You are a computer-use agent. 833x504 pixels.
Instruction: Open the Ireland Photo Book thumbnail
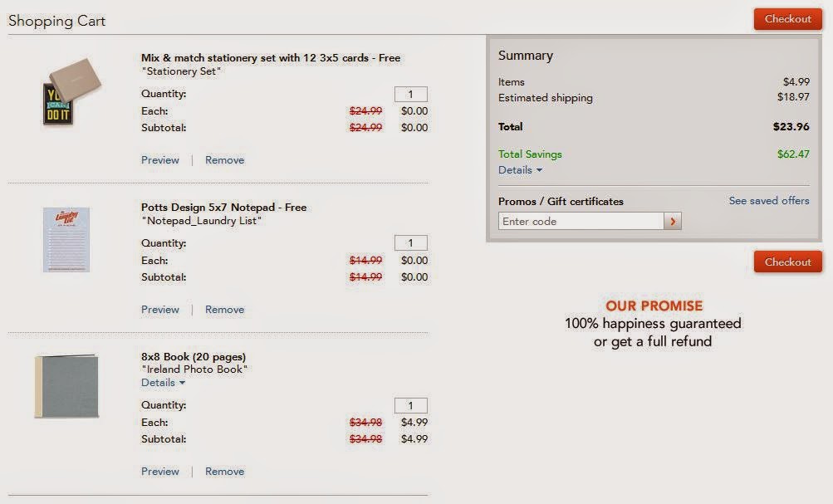coord(67,386)
